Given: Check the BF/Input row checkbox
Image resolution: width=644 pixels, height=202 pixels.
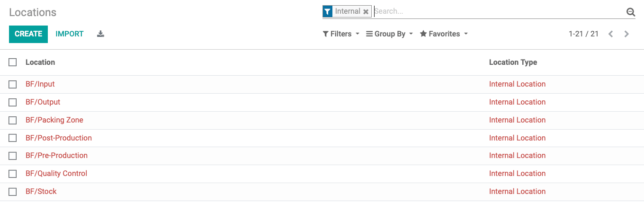Looking at the screenshot, I should [13, 84].
